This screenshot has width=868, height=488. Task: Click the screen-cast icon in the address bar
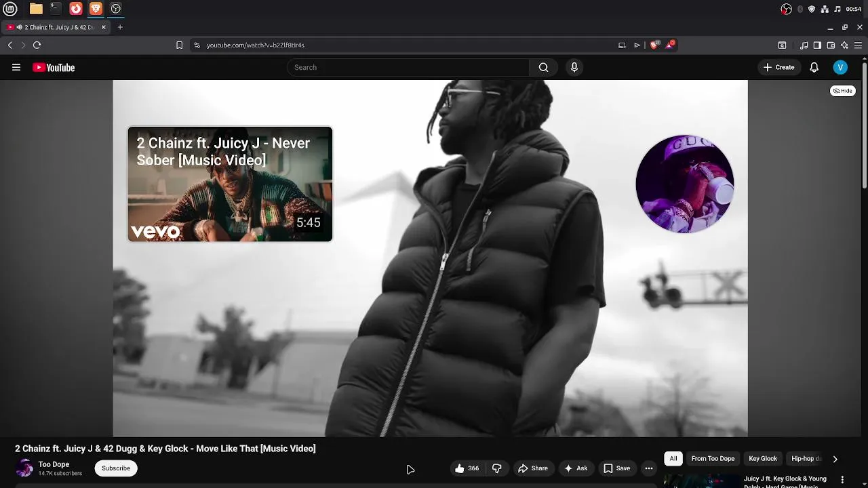pyautogui.click(x=622, y=45)
